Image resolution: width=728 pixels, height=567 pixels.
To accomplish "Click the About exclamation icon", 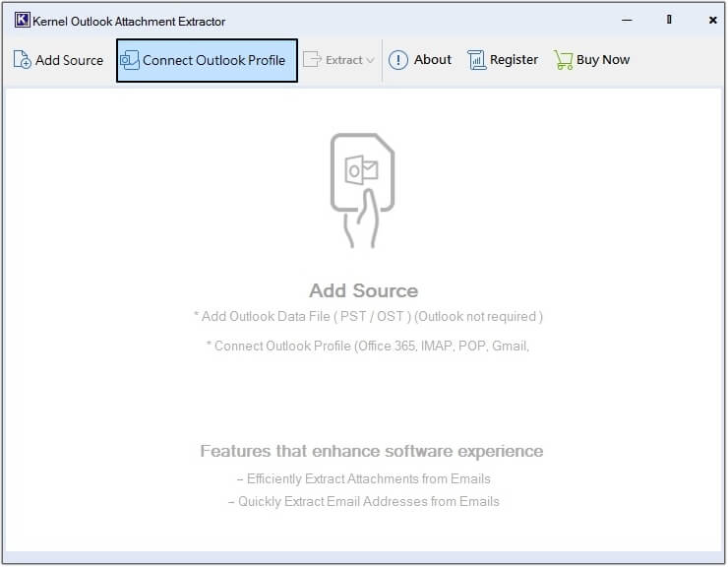I will pyautogui.click(x=397, y=59).
